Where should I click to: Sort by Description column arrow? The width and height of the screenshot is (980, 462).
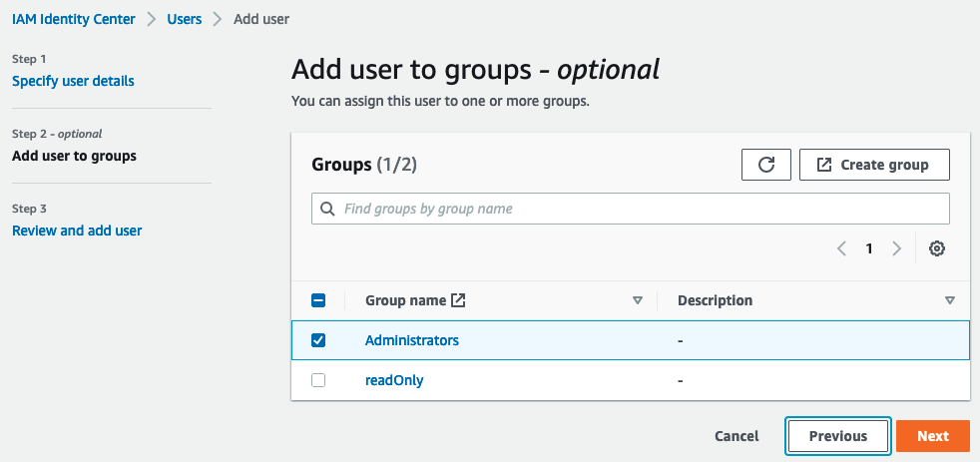(950, 300)
